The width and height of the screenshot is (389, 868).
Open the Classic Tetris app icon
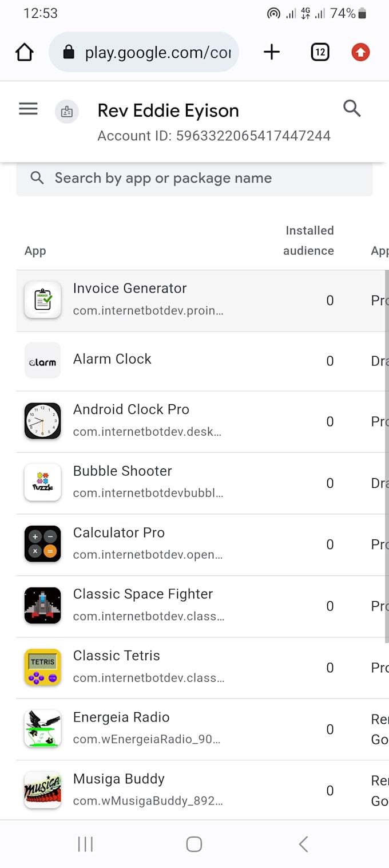coord(42,668)
